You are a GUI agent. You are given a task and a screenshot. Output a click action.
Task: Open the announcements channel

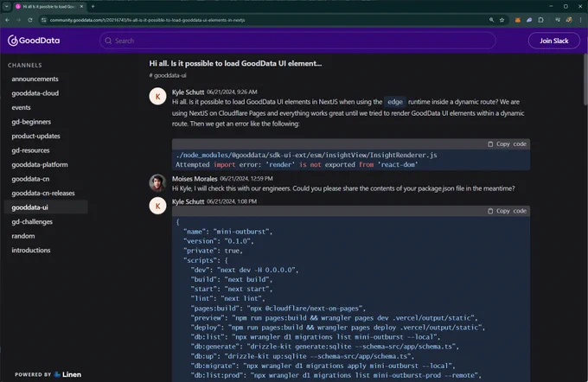[x=35, y=79]
